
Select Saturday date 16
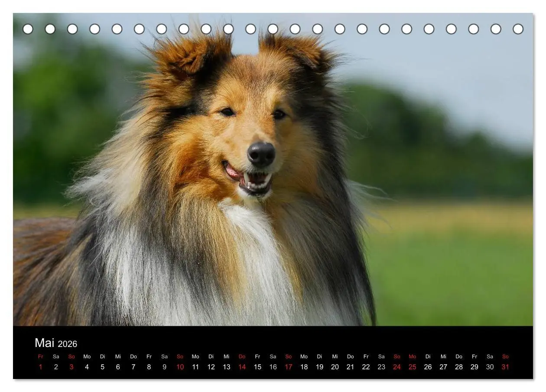[x=273, y=367]
